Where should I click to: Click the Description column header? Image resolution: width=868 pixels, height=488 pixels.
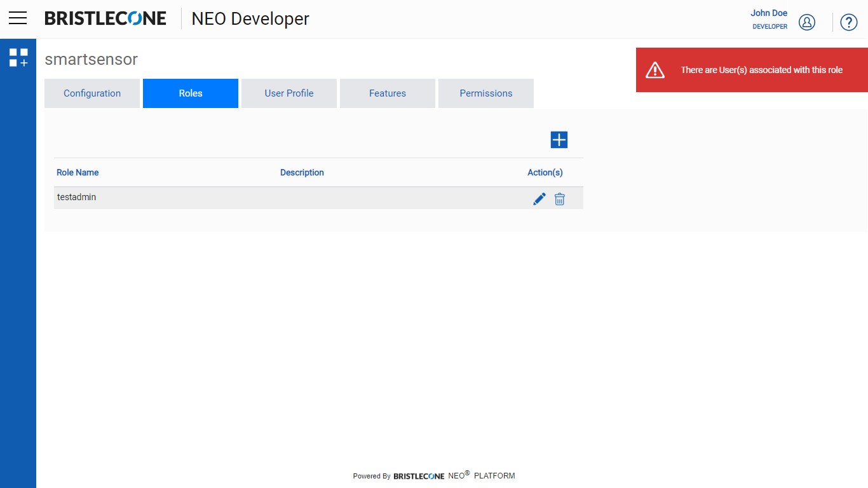302,172
